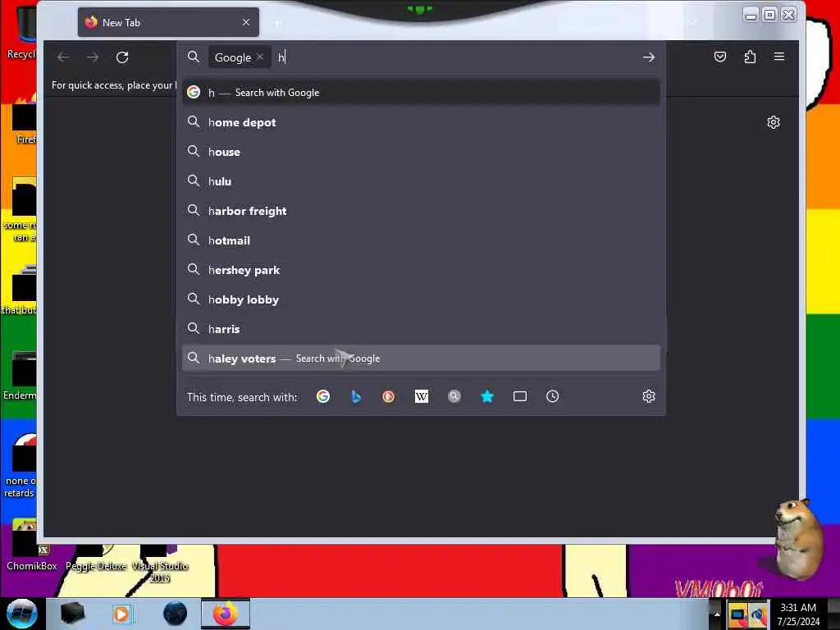Click into the address bar text field
The height and width of the screenshot is (630, 840).
455,57
